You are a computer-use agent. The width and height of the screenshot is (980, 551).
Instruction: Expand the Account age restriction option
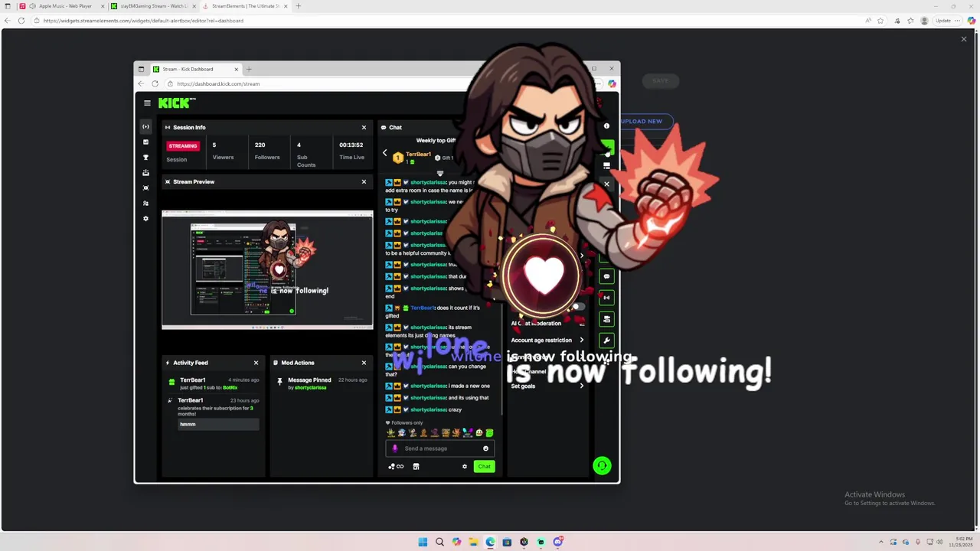coord(547,340)
